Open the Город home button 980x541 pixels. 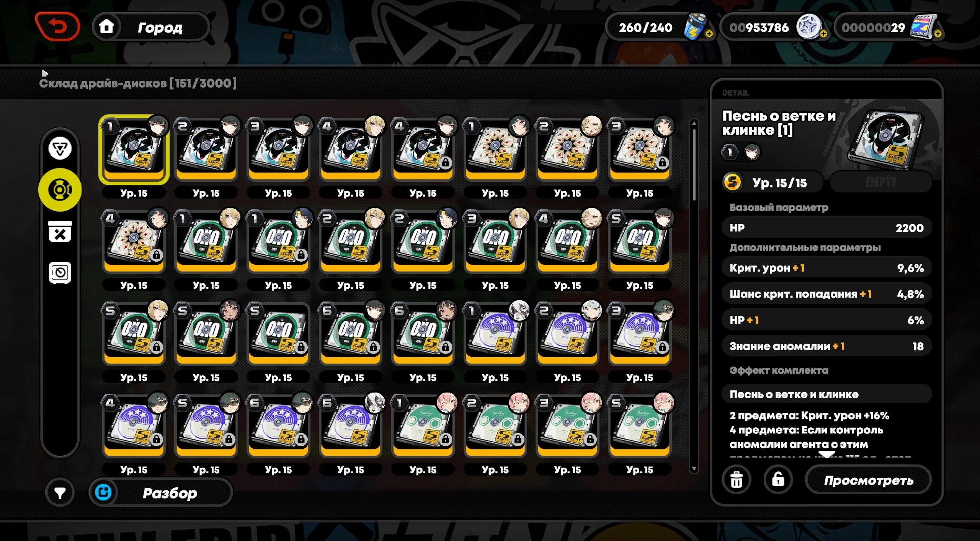click(x=151, y=27)
